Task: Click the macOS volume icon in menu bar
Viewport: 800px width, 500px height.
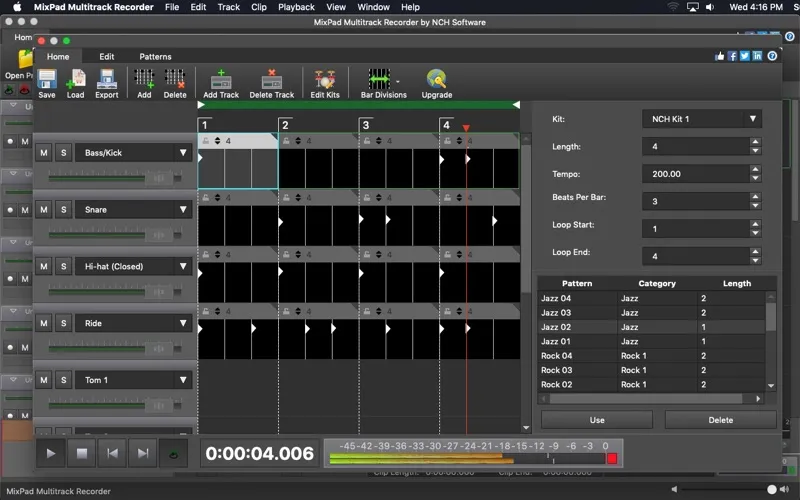Action: [710, 7]
